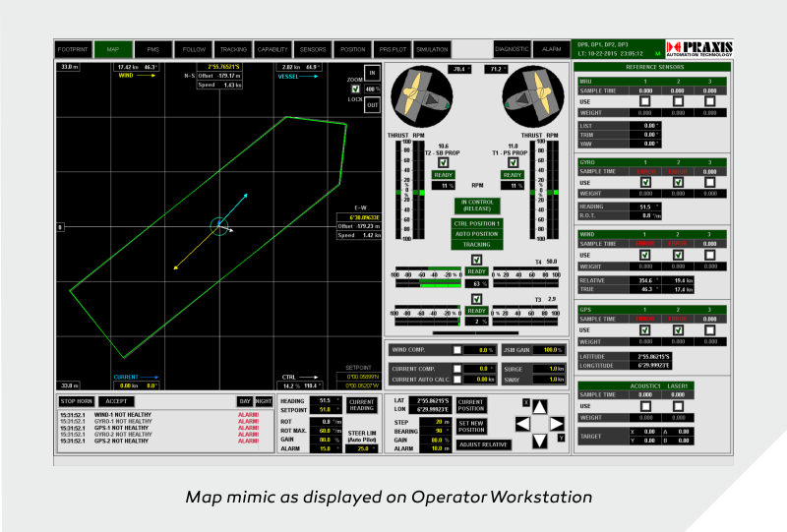Screen dimensions: 787x532
Task: Click the heading SETPOINT 51.0 field
Action: 326,410
